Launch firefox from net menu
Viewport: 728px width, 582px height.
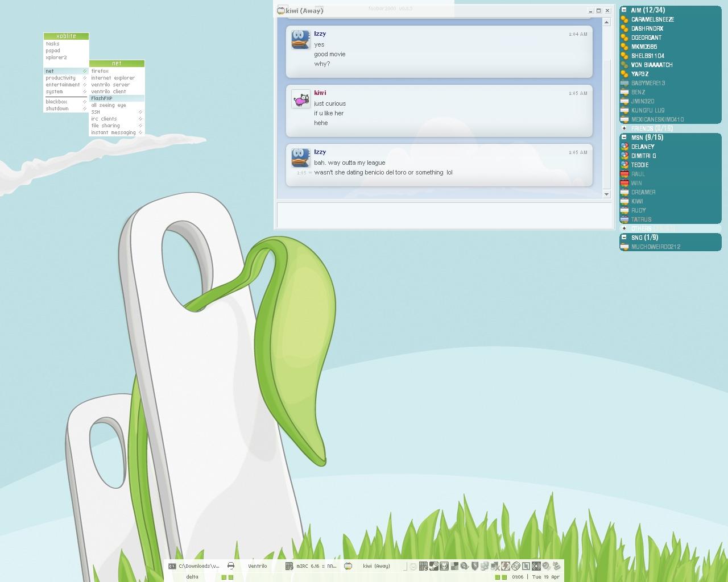click(x=117, y=71)
